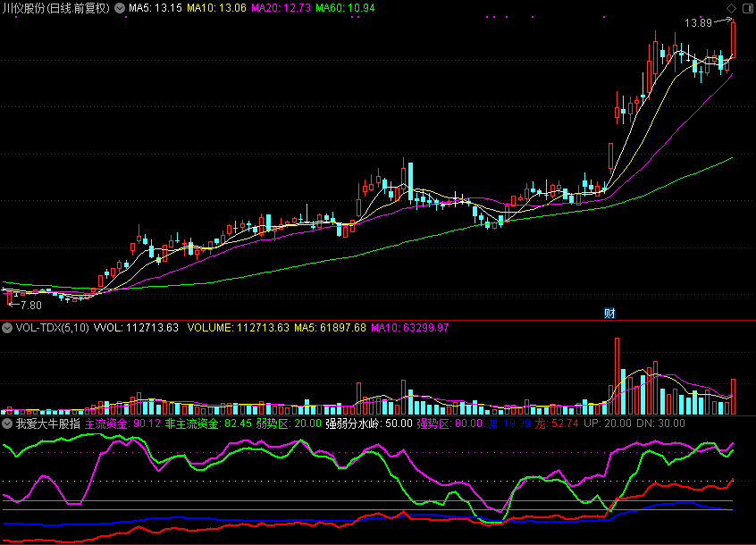Screen dimensions: 756x545
Task: Toggle the side panel icon at top right
Action: point(748,8)
